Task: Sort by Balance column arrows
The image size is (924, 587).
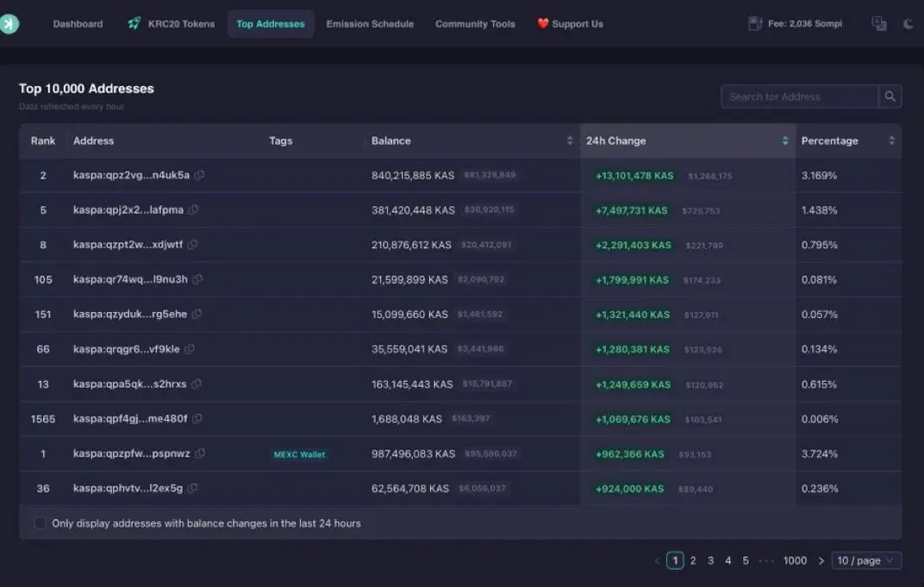Action: click(570, 141)
